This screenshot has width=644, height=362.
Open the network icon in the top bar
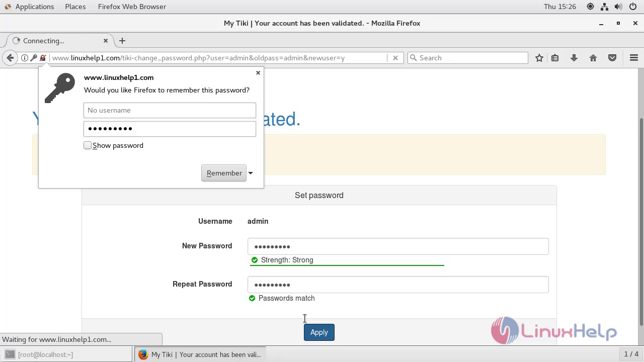click(604, 7)
